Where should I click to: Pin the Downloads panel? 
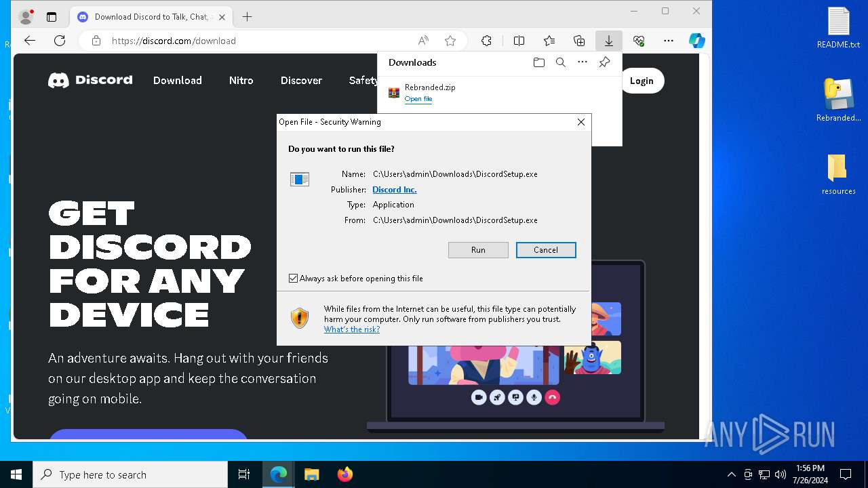(x=604, y=62)
